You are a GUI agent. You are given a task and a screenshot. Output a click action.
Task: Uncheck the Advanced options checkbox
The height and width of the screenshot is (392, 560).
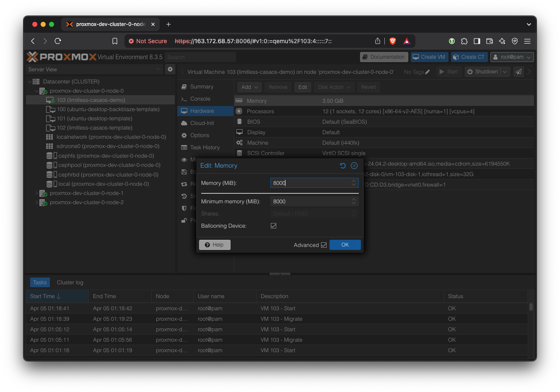pos(324,245)
